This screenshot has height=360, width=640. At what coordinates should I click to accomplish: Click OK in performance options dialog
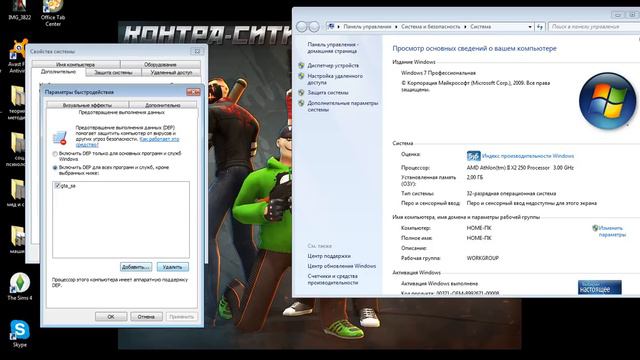click(x=111, y=317)
